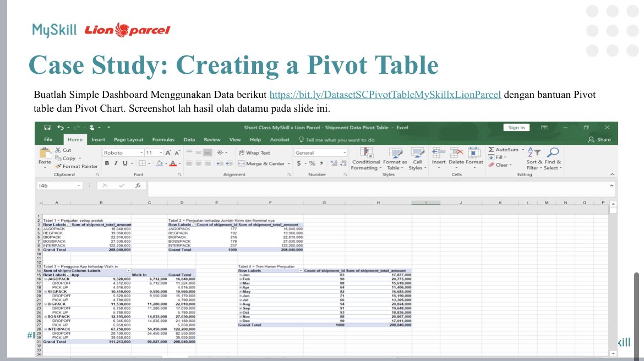Click the Comma Style icon

coord(321,163)
